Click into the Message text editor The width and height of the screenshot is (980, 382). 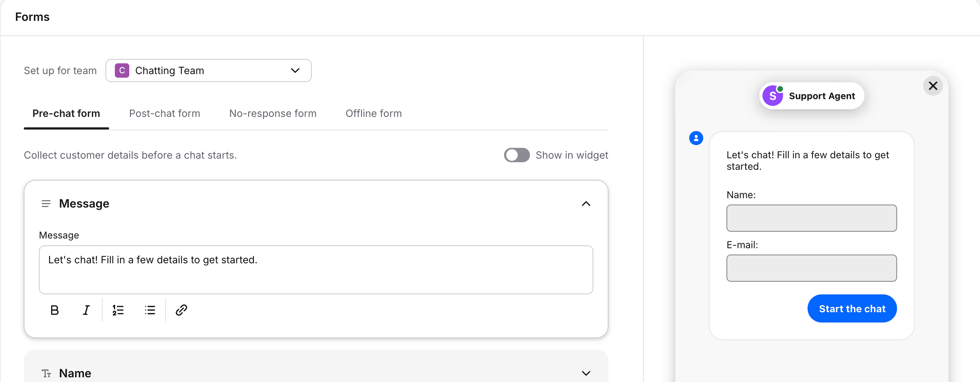316,269
